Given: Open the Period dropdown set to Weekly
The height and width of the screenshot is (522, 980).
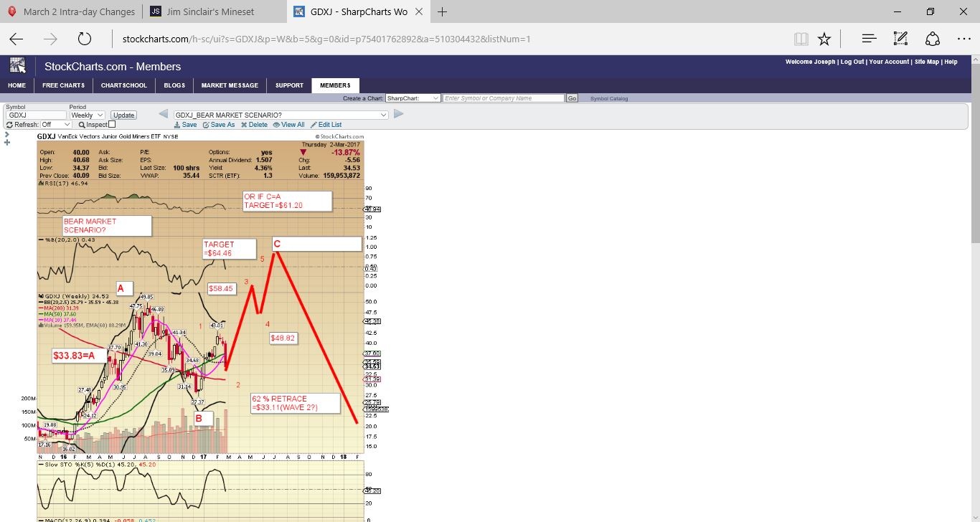Looking at the screenshot, I should click(x=87, y=115).
